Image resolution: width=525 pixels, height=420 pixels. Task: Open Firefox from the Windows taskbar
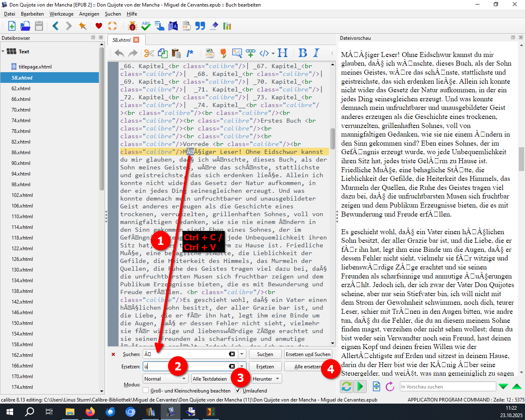coord(90,411)
